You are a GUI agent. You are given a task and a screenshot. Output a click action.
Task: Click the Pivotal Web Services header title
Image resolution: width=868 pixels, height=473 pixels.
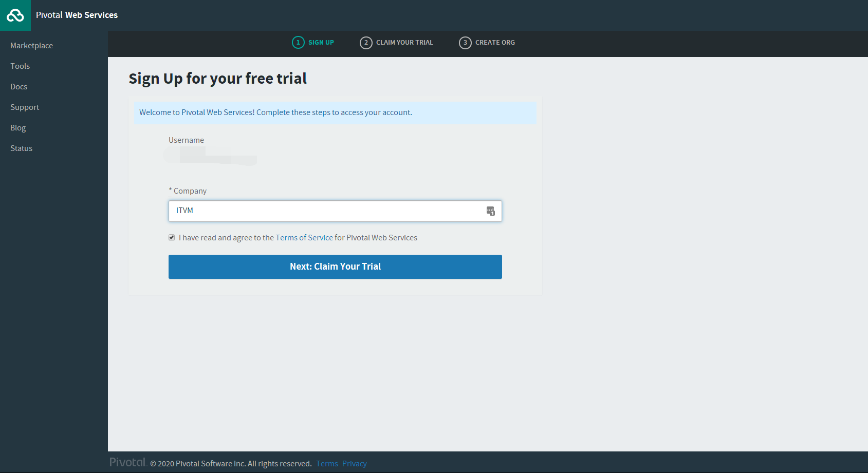pyautogui.click(x=77, y=15)
